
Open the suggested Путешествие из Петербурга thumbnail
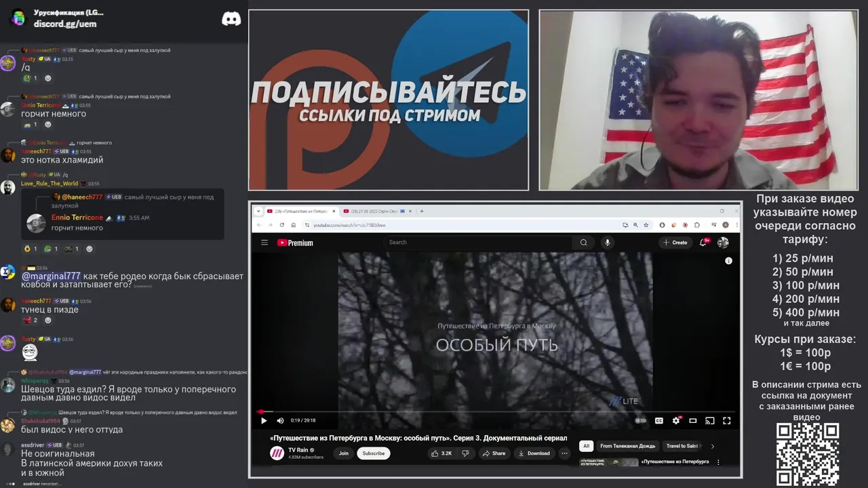(608, 462)
